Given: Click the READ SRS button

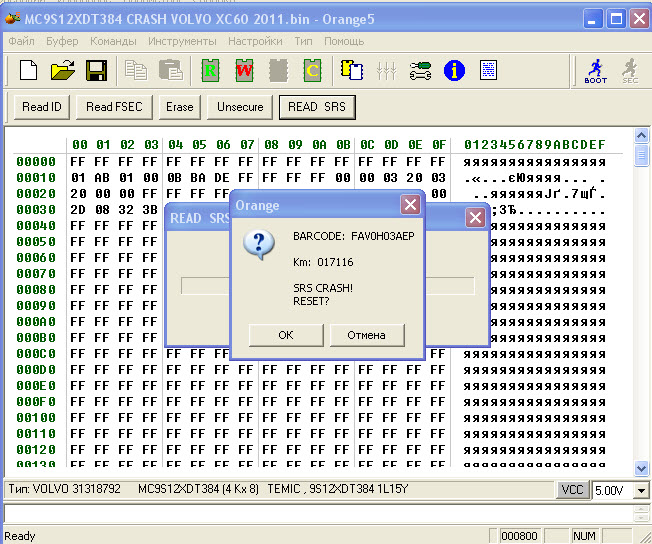Looking at the screenshot, I should (317, 107).
